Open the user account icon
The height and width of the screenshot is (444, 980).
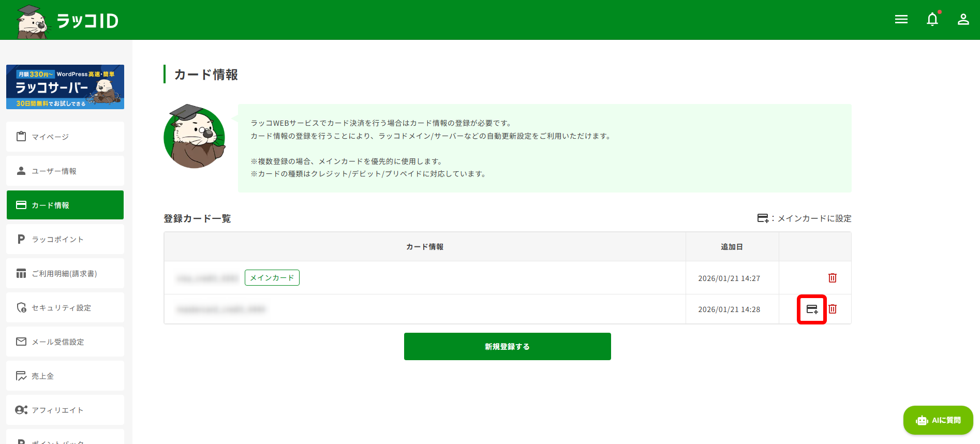coord(963,20)
